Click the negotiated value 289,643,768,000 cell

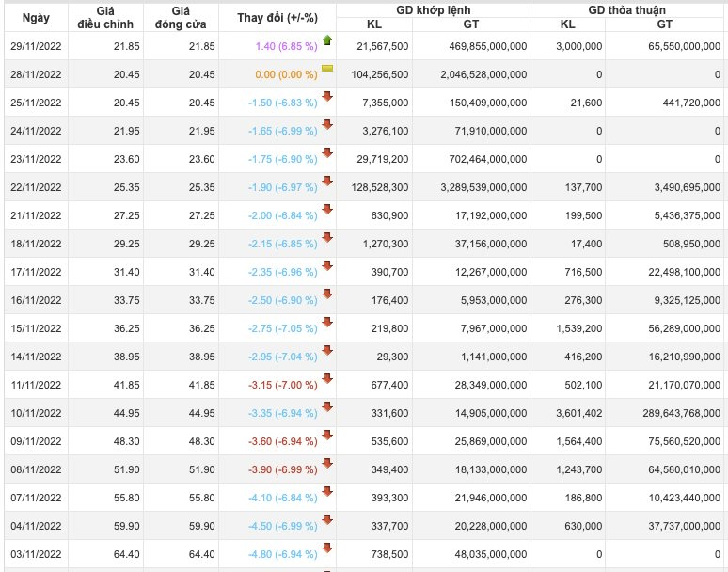pyautogui.click(x=667, y=413)
